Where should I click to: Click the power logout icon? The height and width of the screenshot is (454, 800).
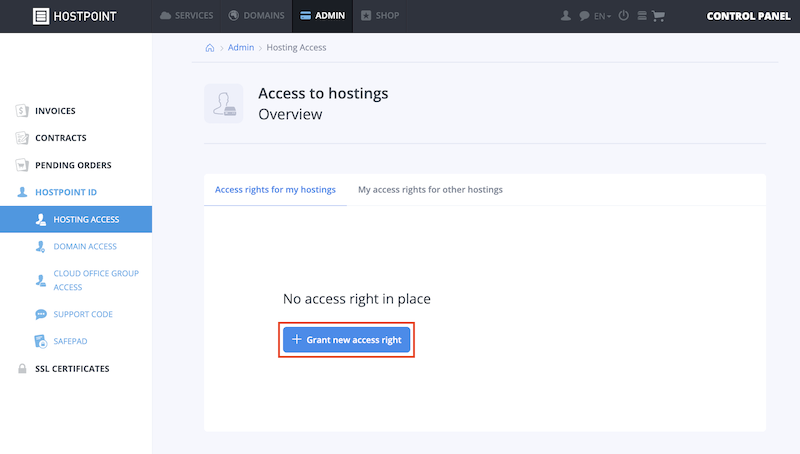623,16
